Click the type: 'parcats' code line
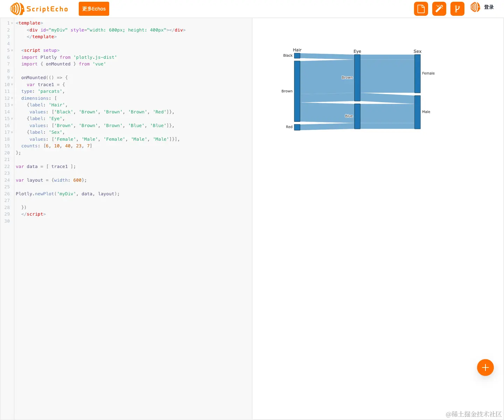Viewport: 504px width, 420px height. [43, 91]
